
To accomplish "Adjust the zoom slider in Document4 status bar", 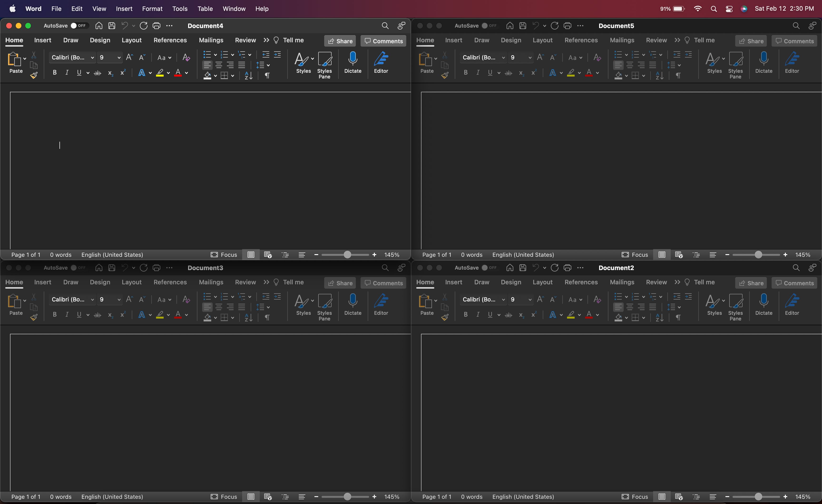I will (x=347, y=255).
